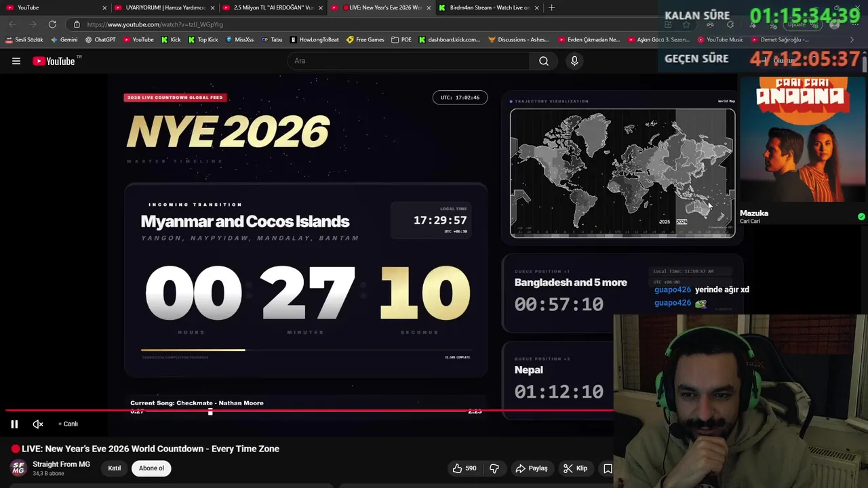The image size is (868, 488).
Task: Click the Current Song: Checkmate text
Action: tap(197, 403)
